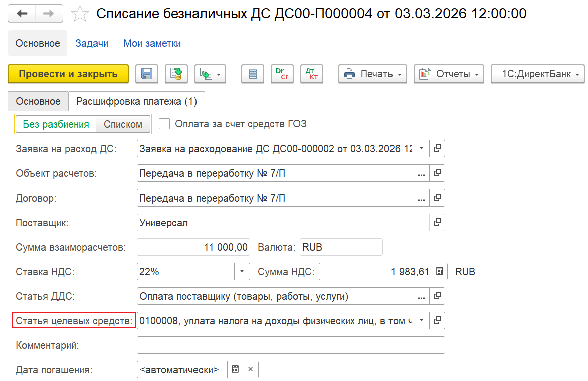
Task: Choose Договор via ellipsis button
Action: [422, 198]
